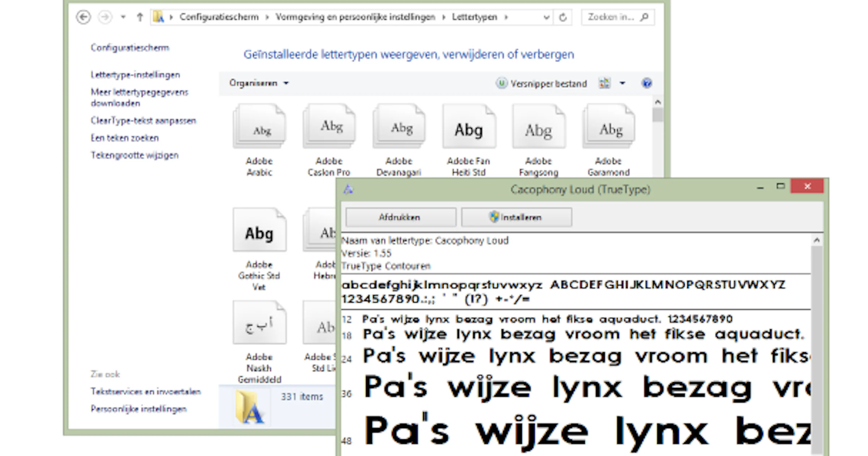Viewport: 868px width, 456px height.
Task: Close the Cacophony Loud font viewer
Action: [807, 186]
